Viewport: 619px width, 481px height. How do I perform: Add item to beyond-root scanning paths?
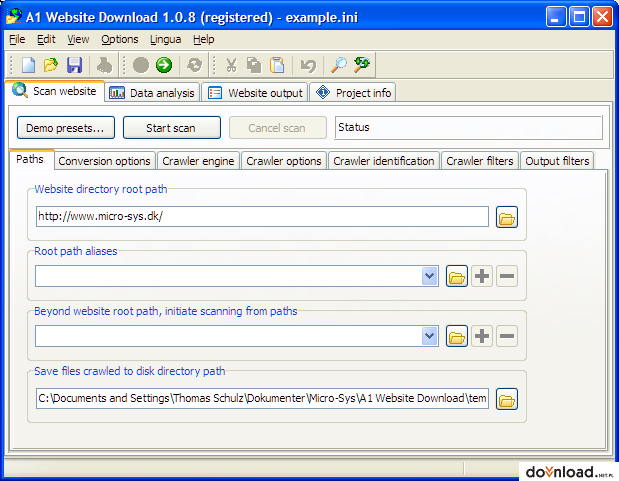tap(482, 336)
